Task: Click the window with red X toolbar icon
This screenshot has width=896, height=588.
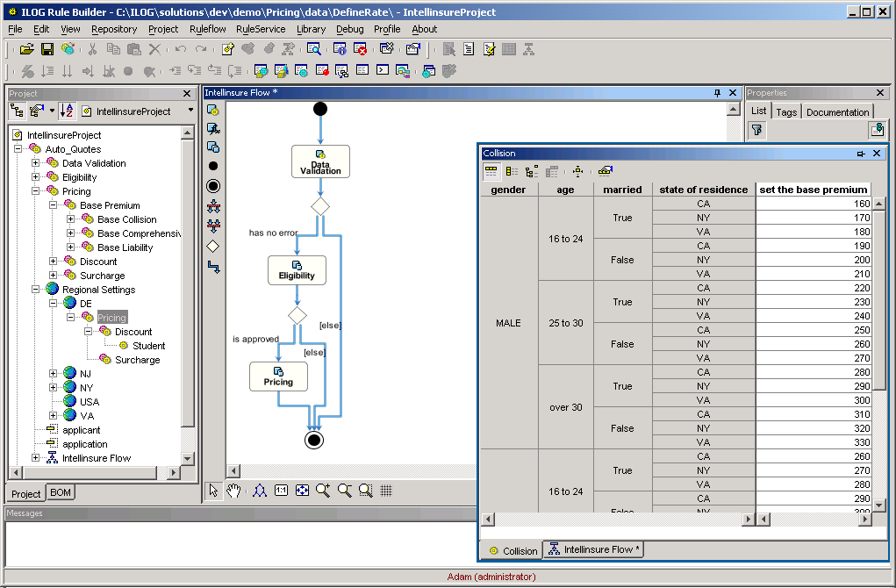Action: (x=360, y=50)
